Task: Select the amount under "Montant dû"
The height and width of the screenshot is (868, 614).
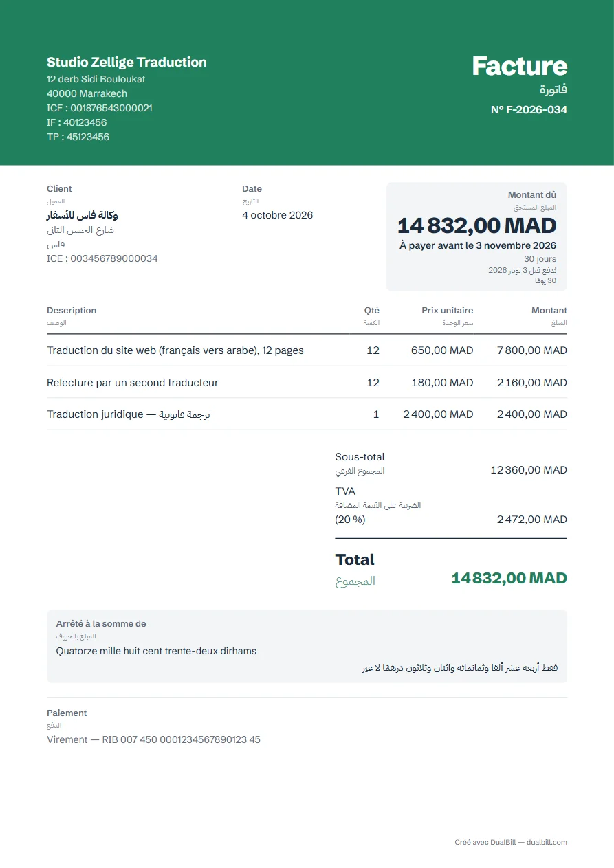Action: 477,225
